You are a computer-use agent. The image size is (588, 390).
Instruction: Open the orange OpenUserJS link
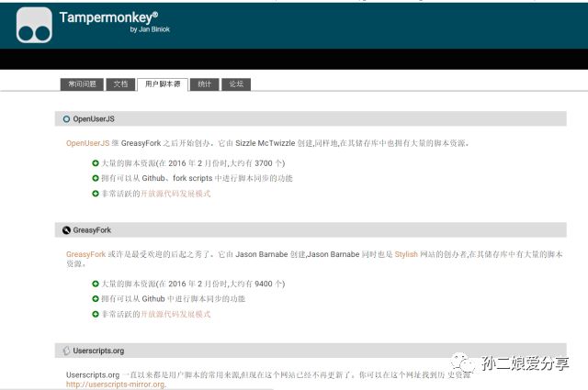[88, 143]
